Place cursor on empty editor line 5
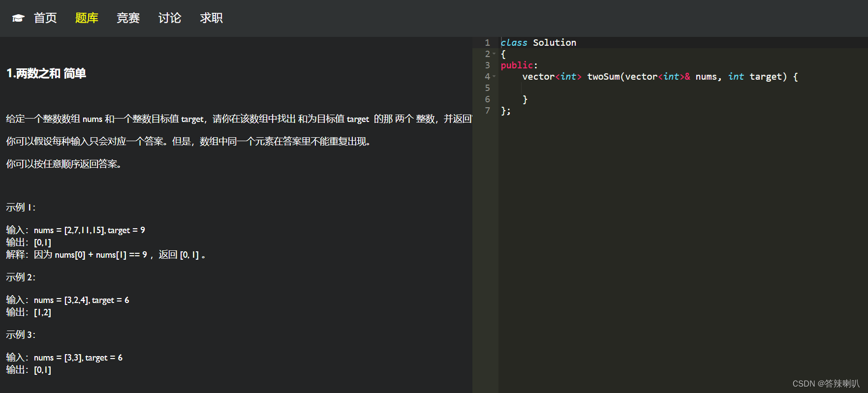 pyautogui.click(x=683, y=88)
